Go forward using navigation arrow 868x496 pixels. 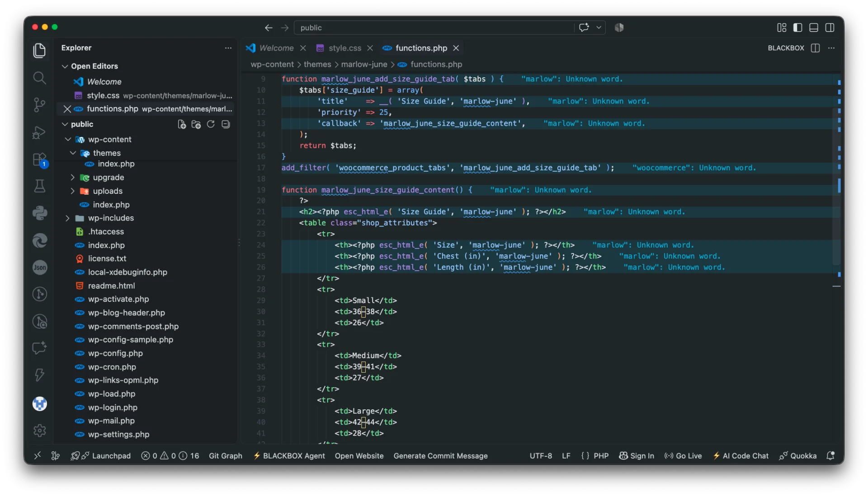tap(285, 28)
